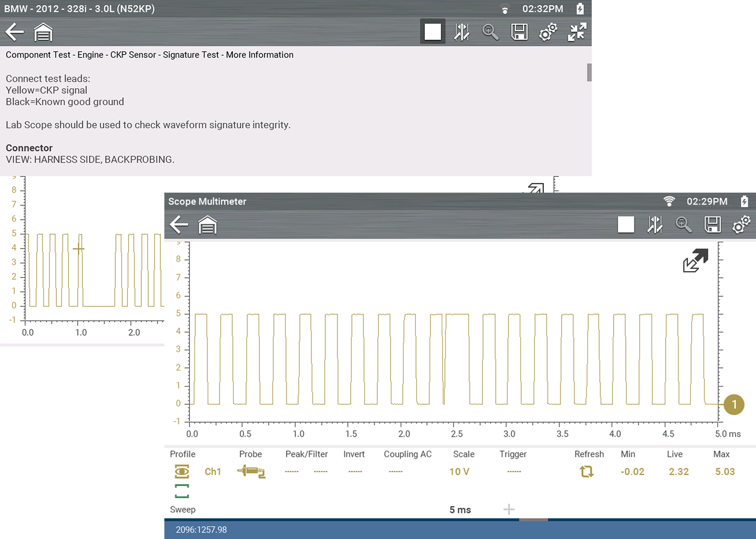This screenshot has width=756, height=539.
Task: Expand scope graph with diagonal arrows icon
Action: coord(695,260)
